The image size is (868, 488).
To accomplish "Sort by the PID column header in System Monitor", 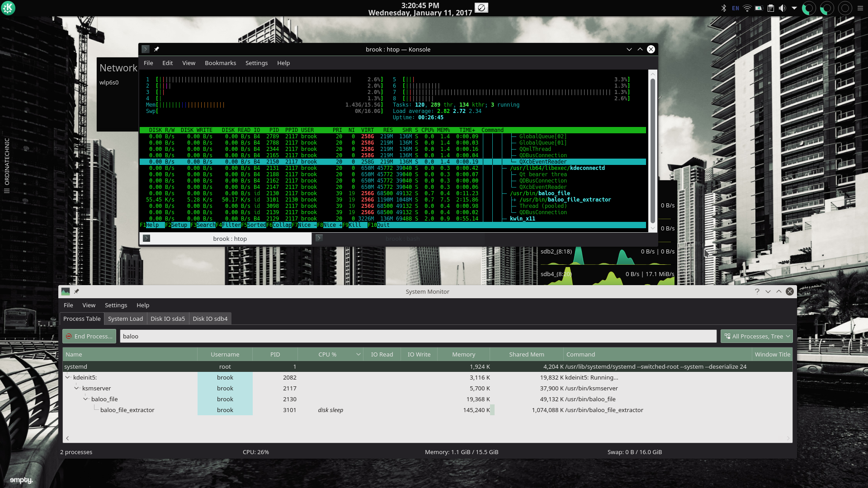I will [x=275, y=355].
